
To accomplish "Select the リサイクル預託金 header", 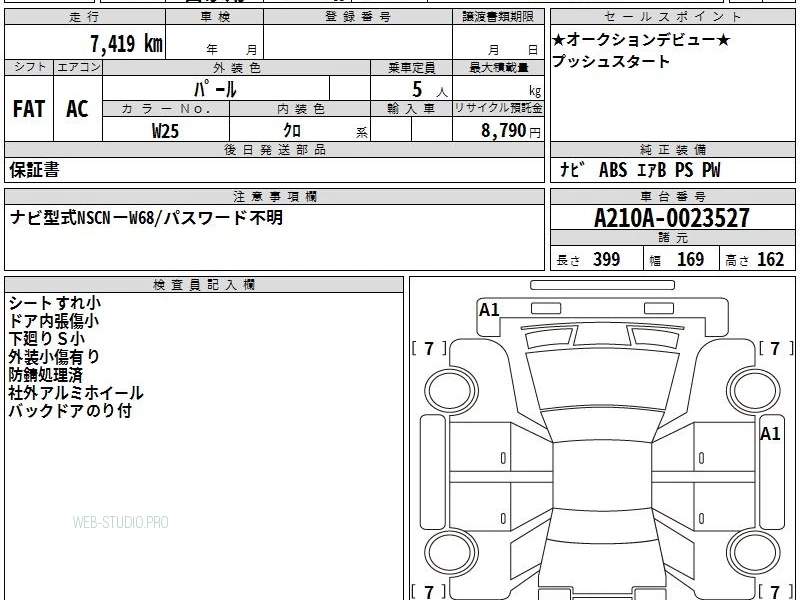I will [498, 108].
